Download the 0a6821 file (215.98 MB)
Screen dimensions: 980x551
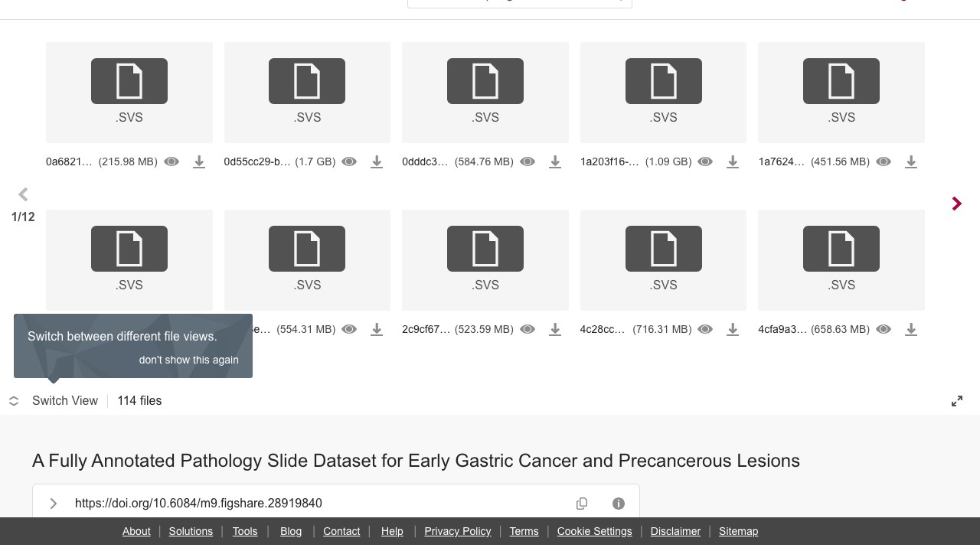(x=199, y=162)
